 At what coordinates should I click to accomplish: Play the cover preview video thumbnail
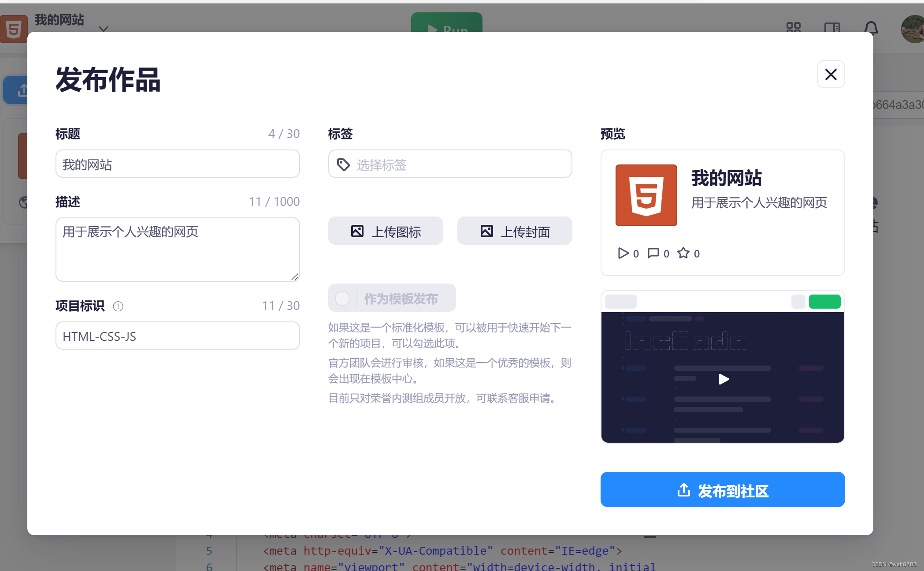(x=723, y=379)
